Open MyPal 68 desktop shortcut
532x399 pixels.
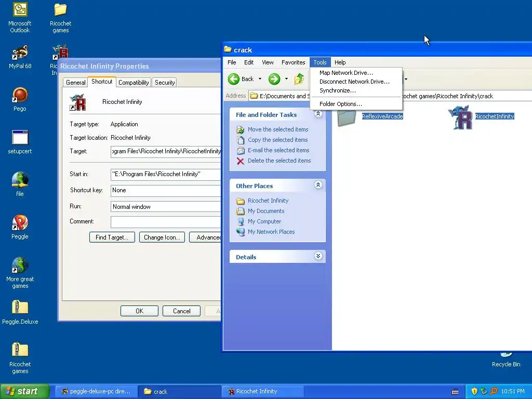[20, 57]
